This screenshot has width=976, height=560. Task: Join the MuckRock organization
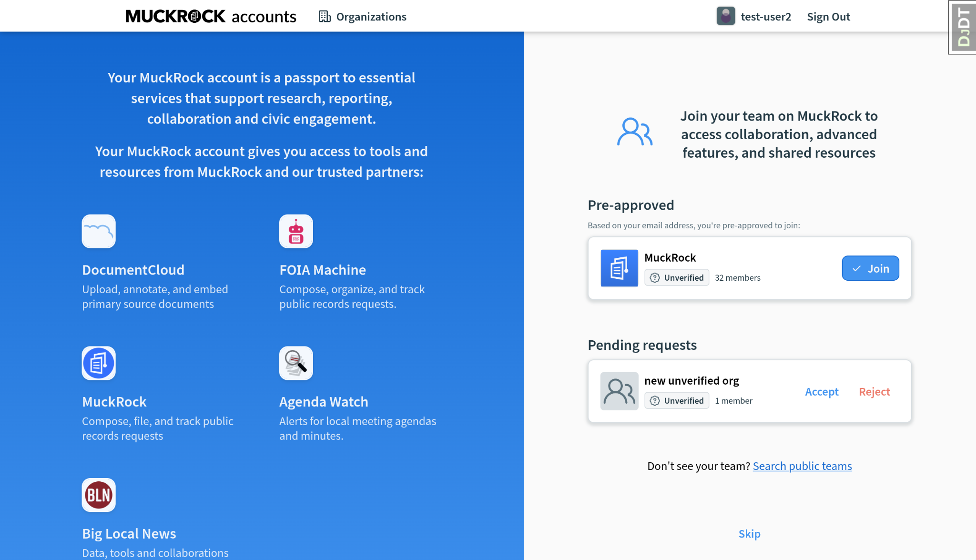(870, 268)
